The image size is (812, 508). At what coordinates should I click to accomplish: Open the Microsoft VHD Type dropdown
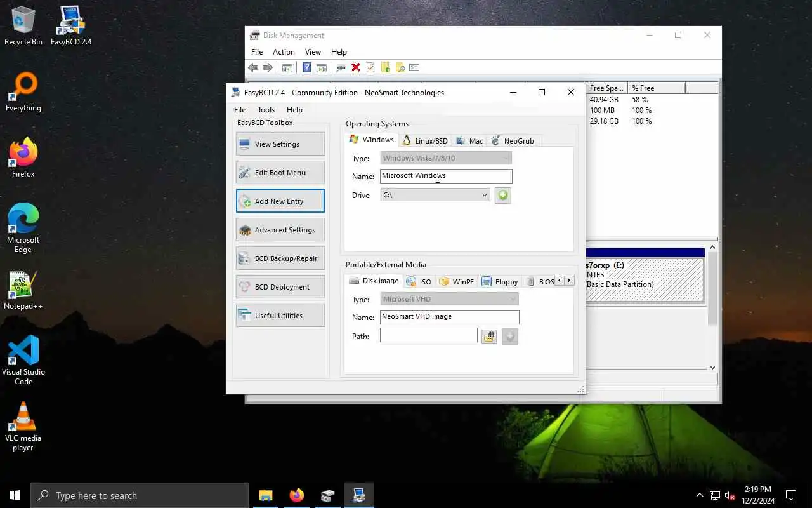click(449, 299)
